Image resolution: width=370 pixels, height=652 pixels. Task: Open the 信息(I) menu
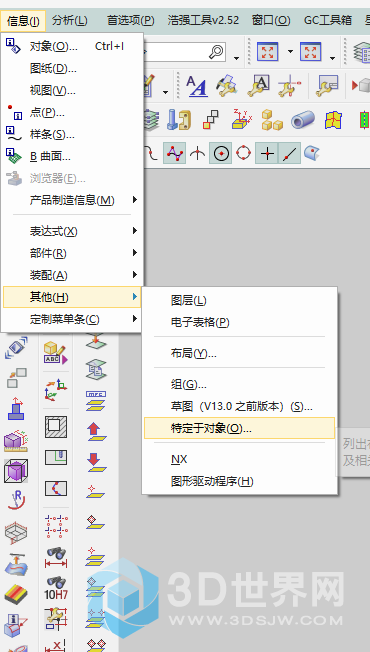pyautogui.click(x=23, y=20)
